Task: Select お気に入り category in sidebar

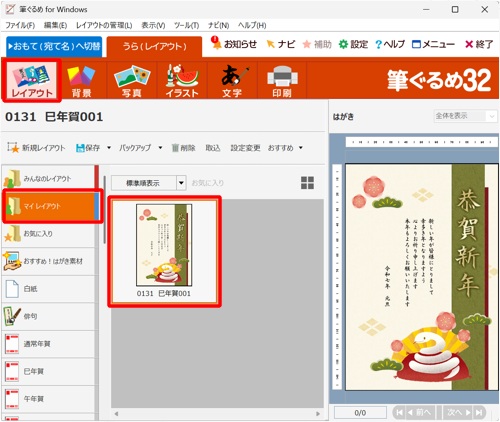Action: [x=49, y=234]
